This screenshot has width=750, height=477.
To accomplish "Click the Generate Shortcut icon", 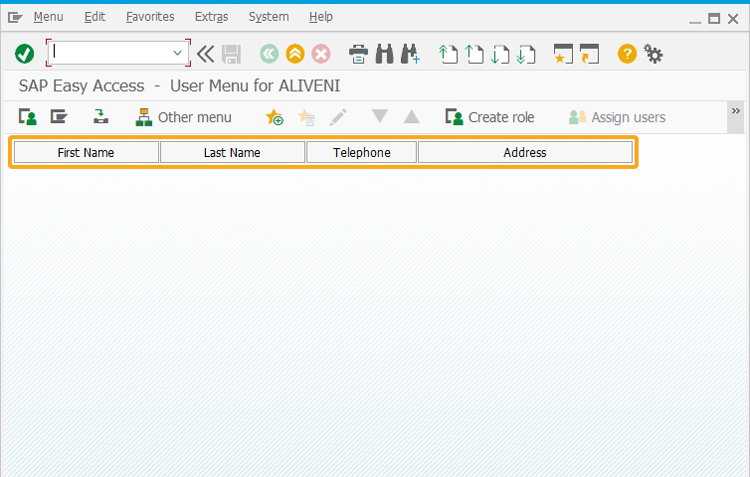I will point(589,54).
